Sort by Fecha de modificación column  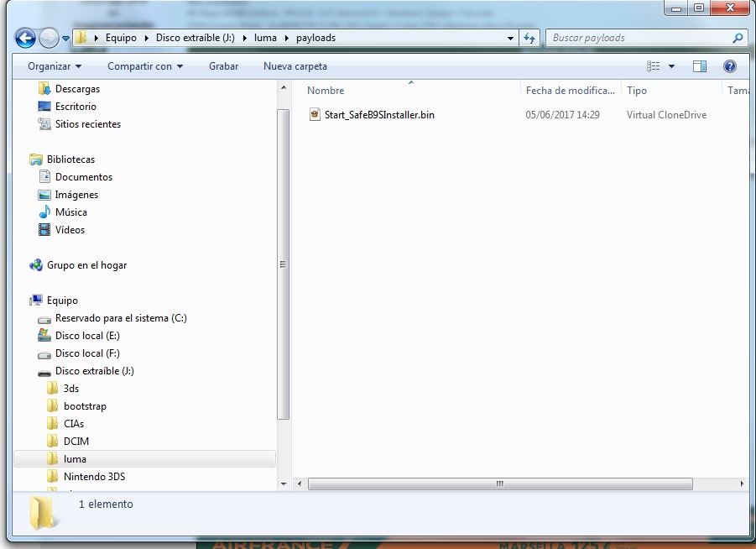tap(571, 90)
